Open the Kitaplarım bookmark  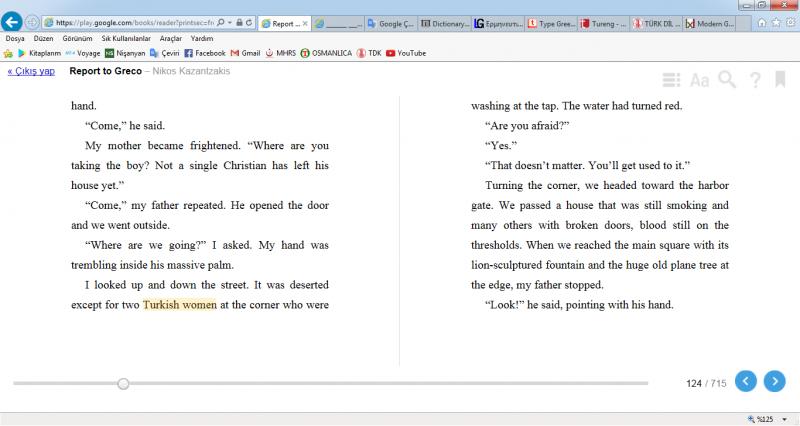point(39,53)
